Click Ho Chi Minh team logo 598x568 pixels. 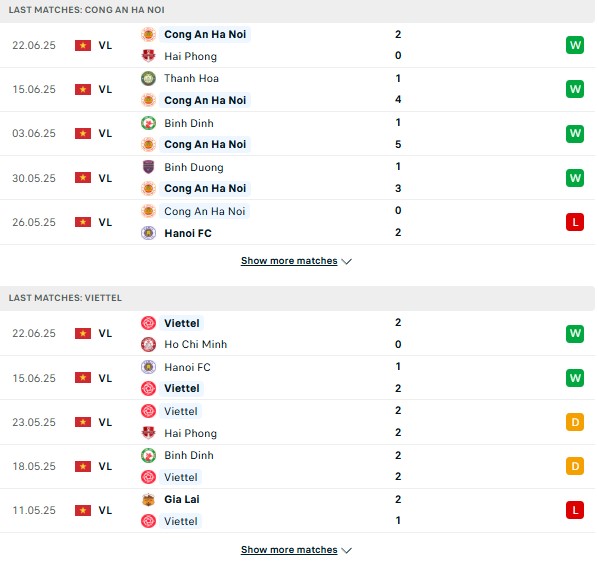click(x=148, y=344)
